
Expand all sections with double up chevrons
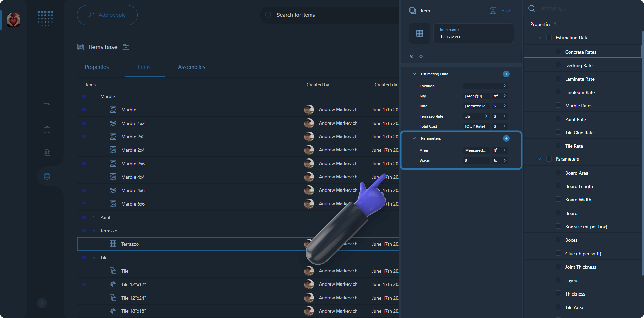point(421,57)
